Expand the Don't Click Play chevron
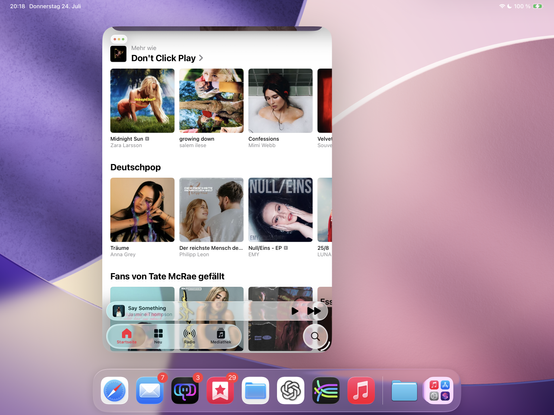This screenshot has width=554, height=415. click(201, 58)
